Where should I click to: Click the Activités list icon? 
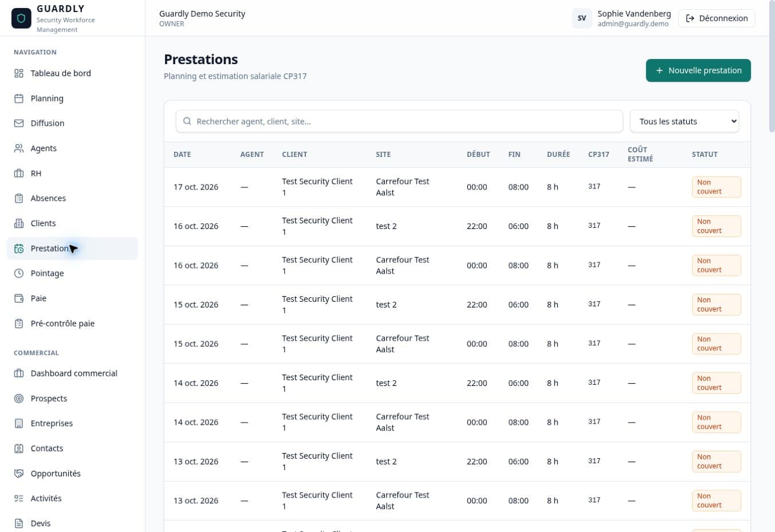19,498
